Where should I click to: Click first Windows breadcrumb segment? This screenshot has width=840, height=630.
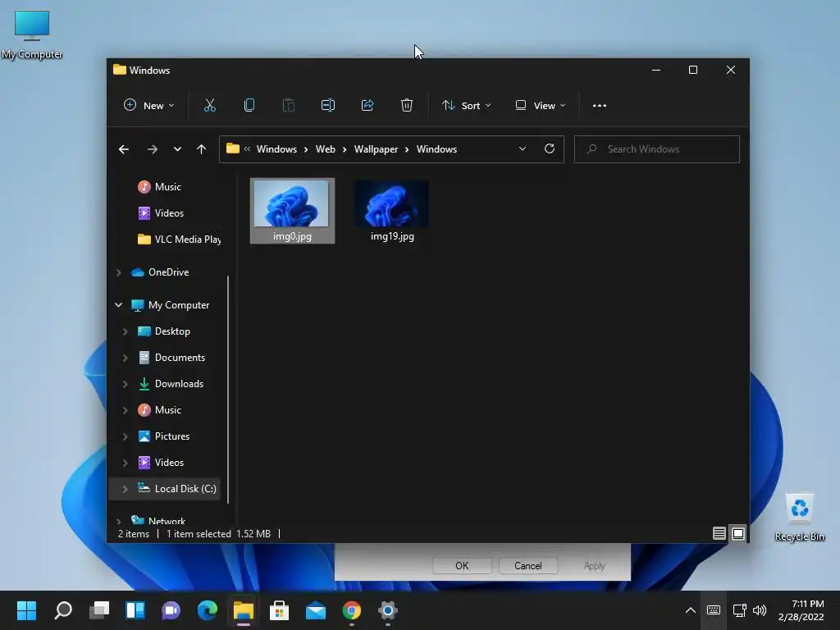click(276, 149)
